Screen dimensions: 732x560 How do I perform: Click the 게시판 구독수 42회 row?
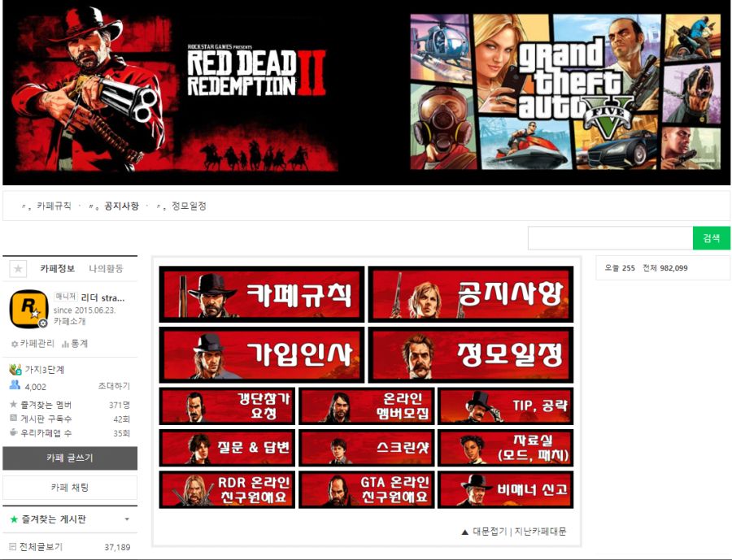[x=70, y=419]
